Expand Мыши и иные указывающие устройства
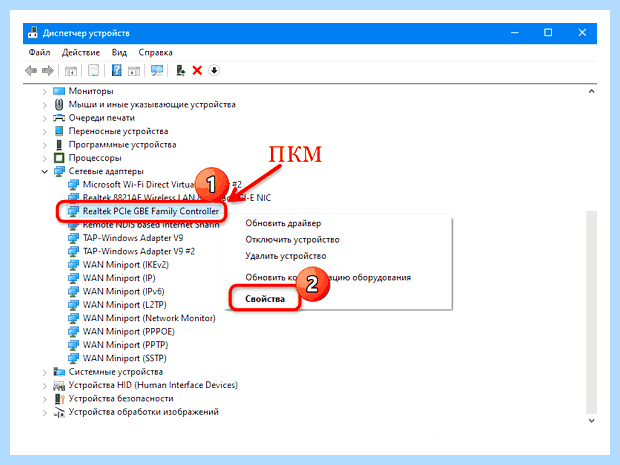Screen dimensions: 620x465 tap(44, 105)
